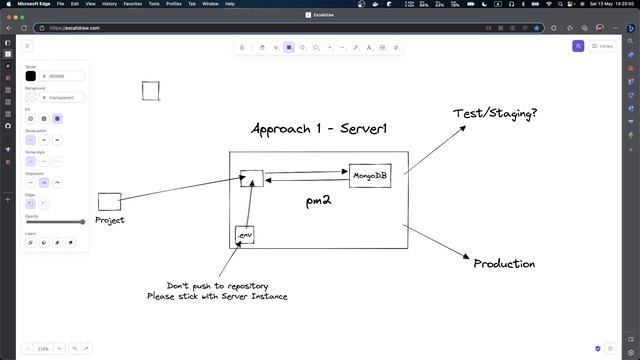Set stroke width to thin

(31, 140)
